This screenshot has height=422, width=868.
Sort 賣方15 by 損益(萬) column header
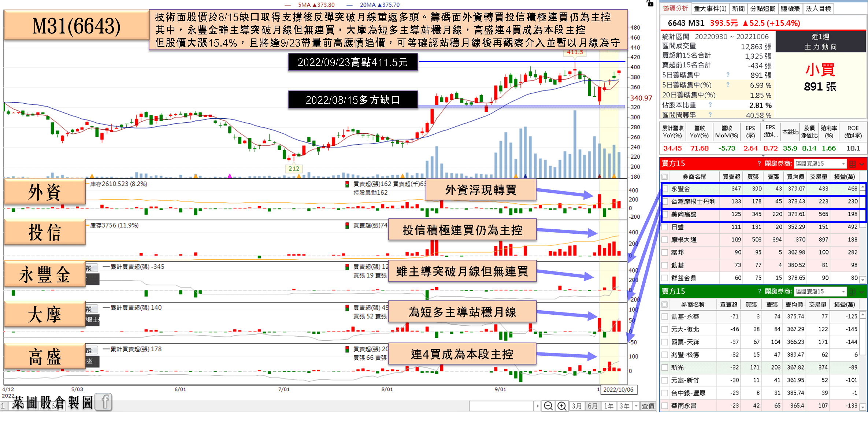pos(844,304)
